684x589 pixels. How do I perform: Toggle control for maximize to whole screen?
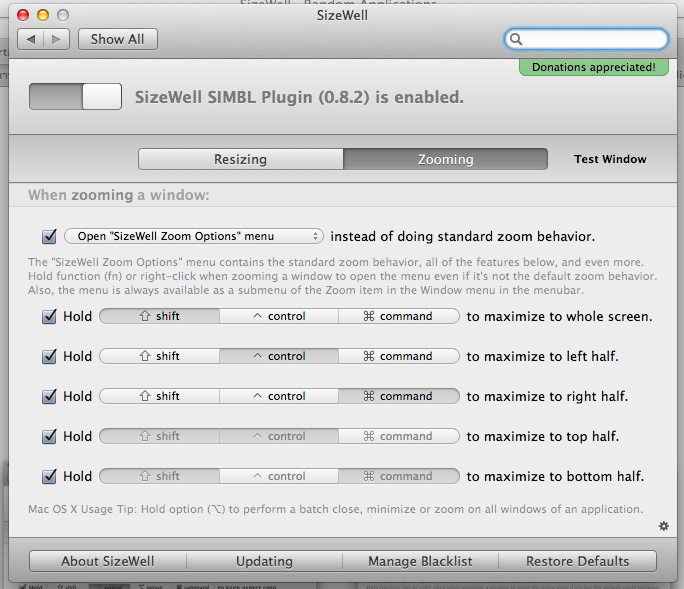click(x=279, y=316)
